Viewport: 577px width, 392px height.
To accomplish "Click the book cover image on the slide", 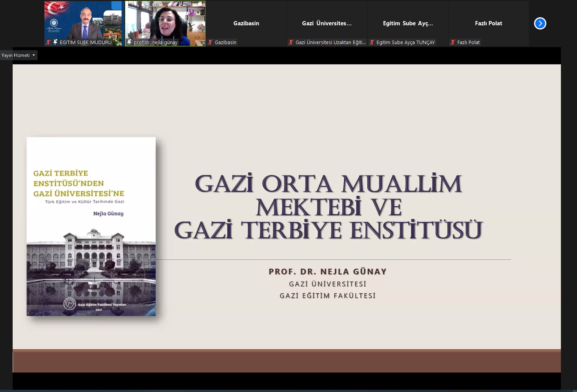I will pyautogui.click(x=91, y=226).
